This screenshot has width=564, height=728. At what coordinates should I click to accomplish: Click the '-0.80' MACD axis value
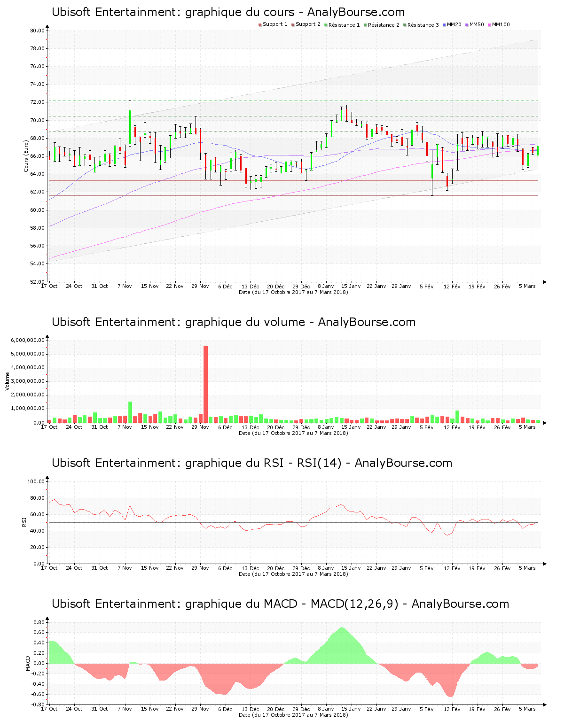[x=39, y=705]
